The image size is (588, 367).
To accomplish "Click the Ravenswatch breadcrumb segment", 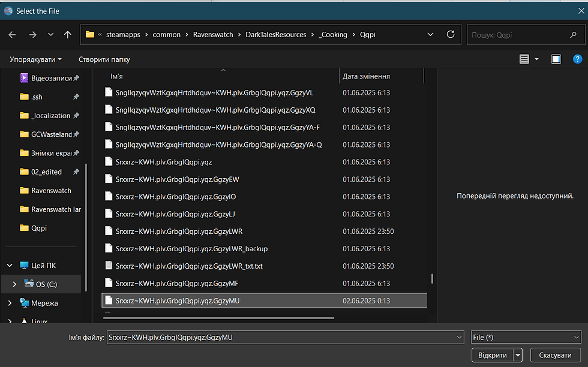I will [213, 35].
